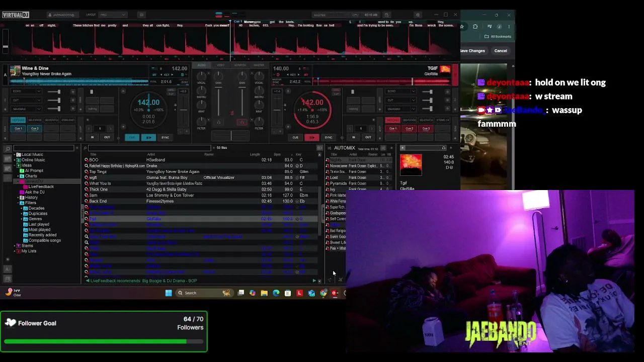The height and width of the screenshot is (362, 644).
Task: Click the left channel volume fader
Action: tap(218, 102)
